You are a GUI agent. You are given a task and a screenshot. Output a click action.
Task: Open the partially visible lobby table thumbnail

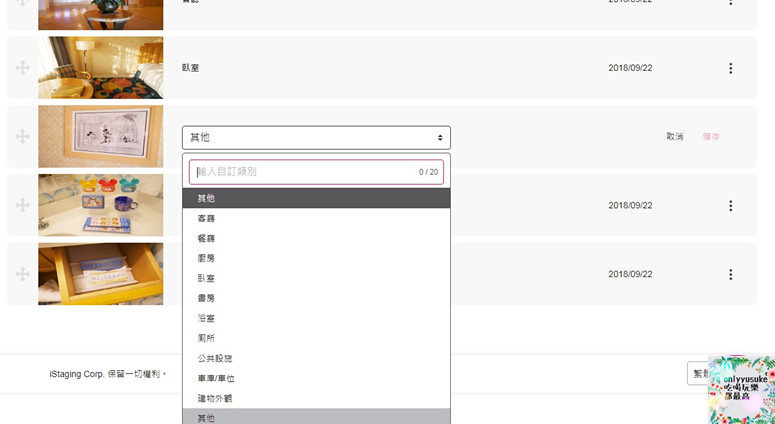click(x=101, y=15)
